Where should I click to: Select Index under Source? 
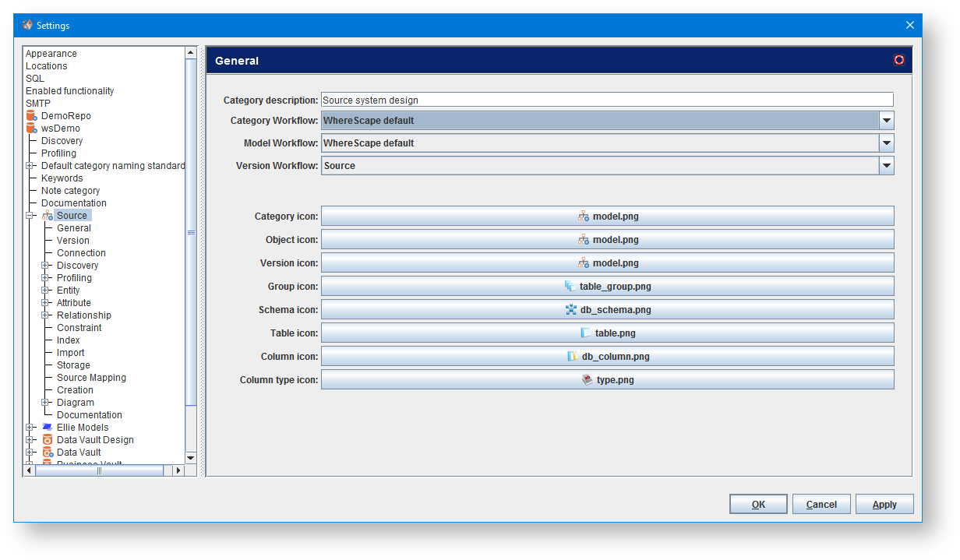click(x=69, y=340)
